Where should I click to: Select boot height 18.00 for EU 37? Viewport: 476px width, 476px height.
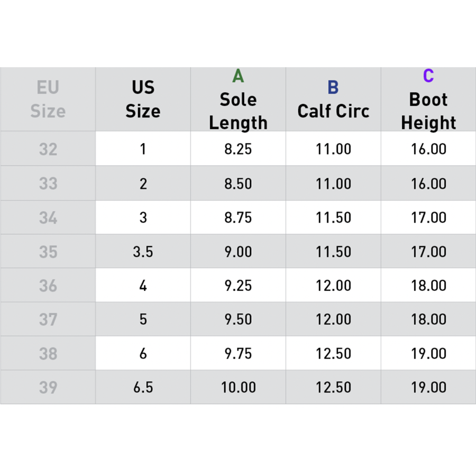pos(428,319)
